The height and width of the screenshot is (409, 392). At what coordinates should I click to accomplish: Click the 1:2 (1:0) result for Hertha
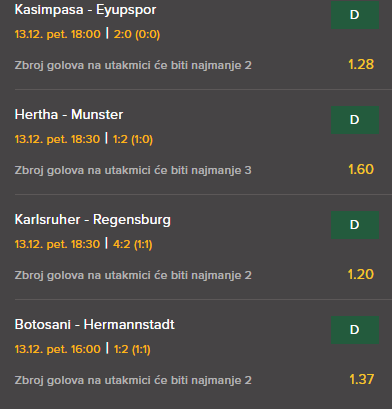click(133, 139)
